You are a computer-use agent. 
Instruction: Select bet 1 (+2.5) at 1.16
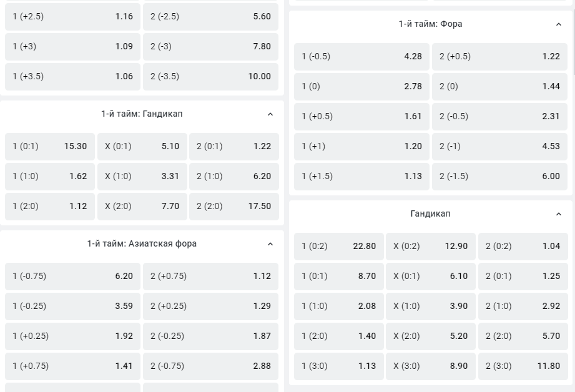72,16
